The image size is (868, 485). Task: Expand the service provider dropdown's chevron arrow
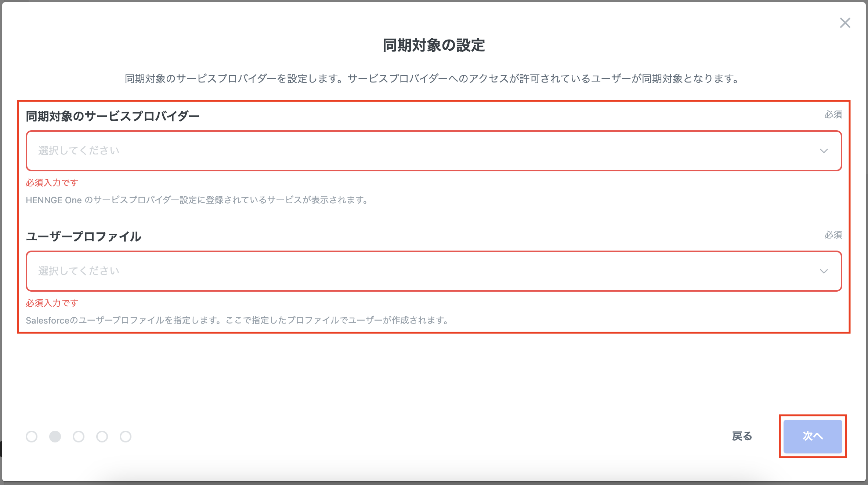(824, 151)
